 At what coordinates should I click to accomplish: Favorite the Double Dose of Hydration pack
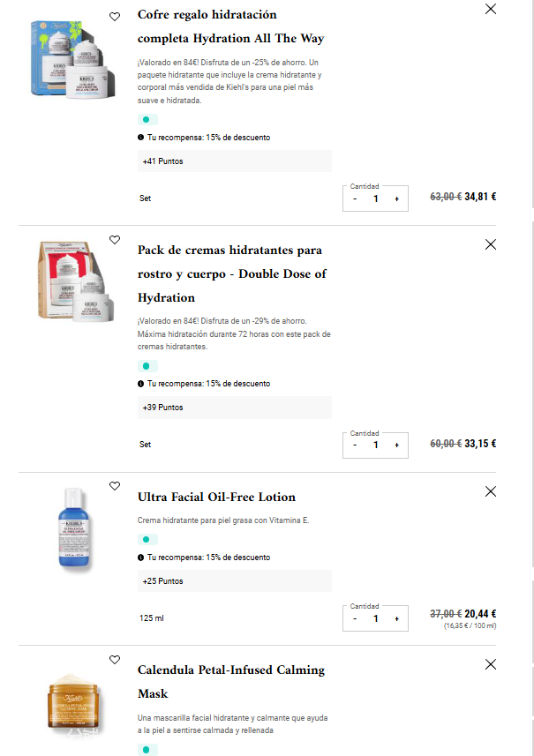click(x=115, y=240)
